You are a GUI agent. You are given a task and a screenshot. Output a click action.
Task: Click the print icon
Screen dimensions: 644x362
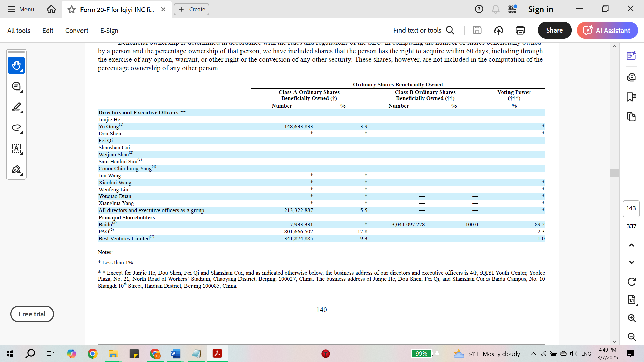pos(520,31)
